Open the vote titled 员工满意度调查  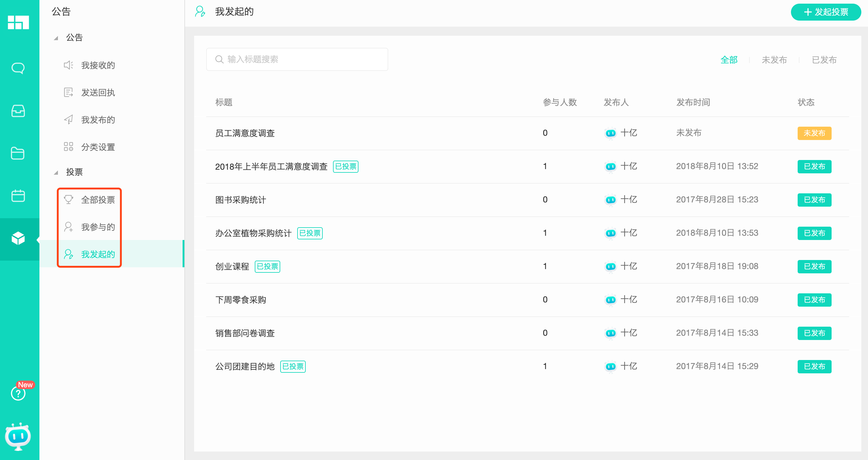[245, 133]
